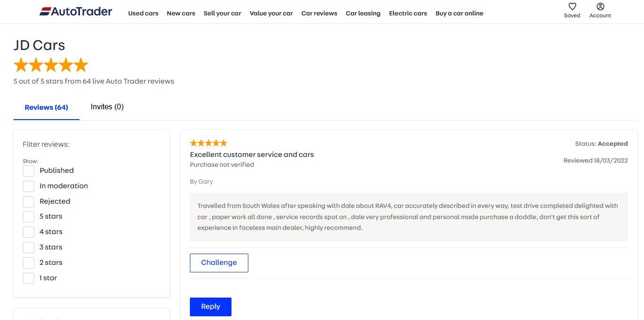Click Gary's five-star review rating
This screenshot has height=320, width=644.
209,143
